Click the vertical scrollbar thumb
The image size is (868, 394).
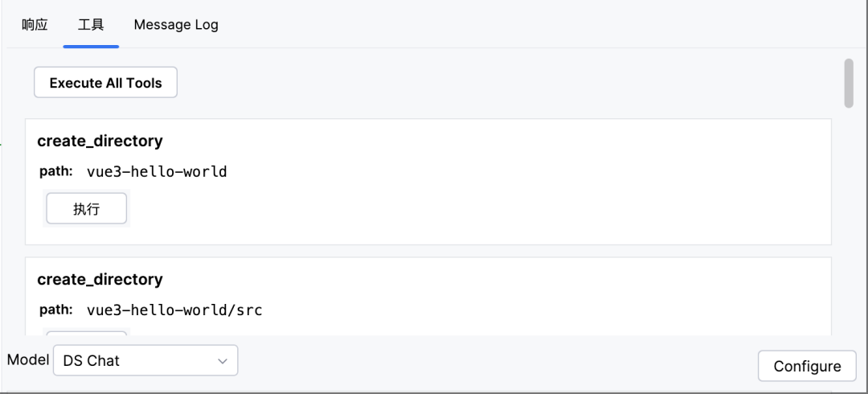click(849, 83)
